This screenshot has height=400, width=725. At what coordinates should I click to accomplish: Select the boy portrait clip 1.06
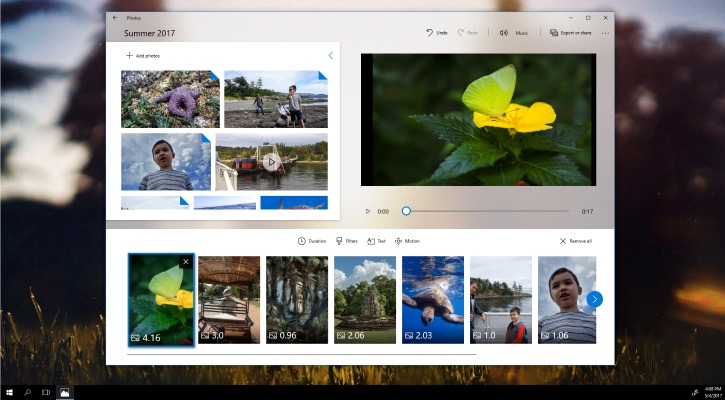pos(567,300)
